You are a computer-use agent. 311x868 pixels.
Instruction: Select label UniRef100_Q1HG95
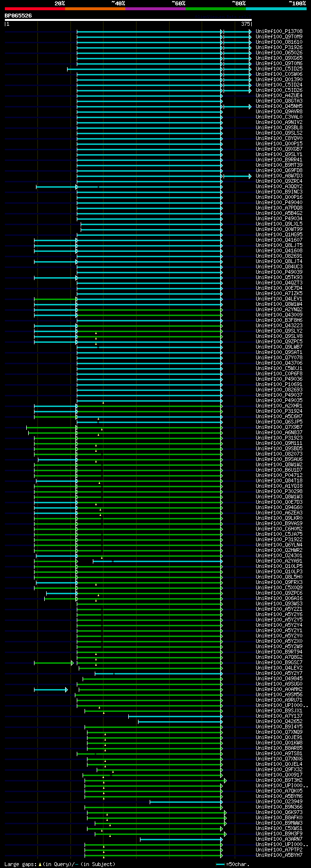pyautogui.click(x=279, y=235)
